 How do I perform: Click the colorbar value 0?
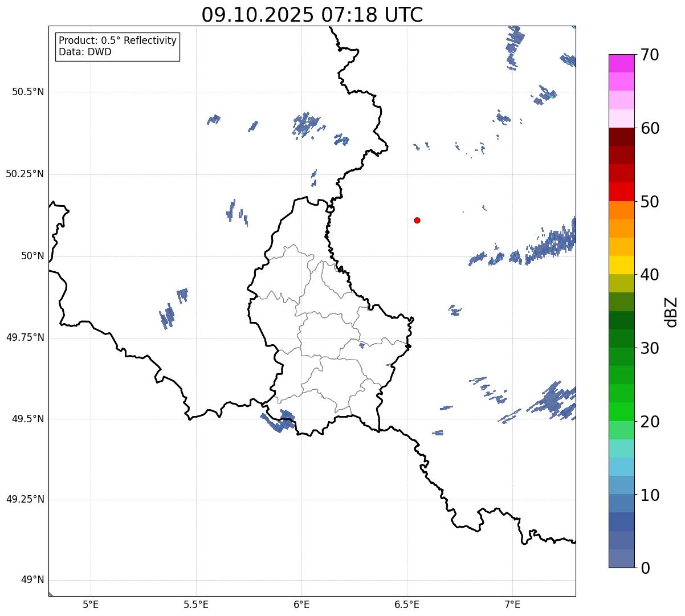(x=645, y=568)
